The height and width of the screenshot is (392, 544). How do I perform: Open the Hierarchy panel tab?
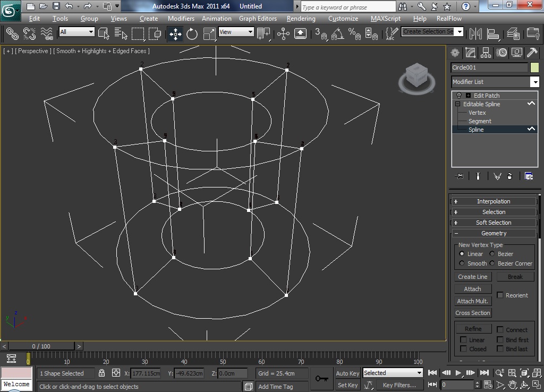(x=486, y=53)
